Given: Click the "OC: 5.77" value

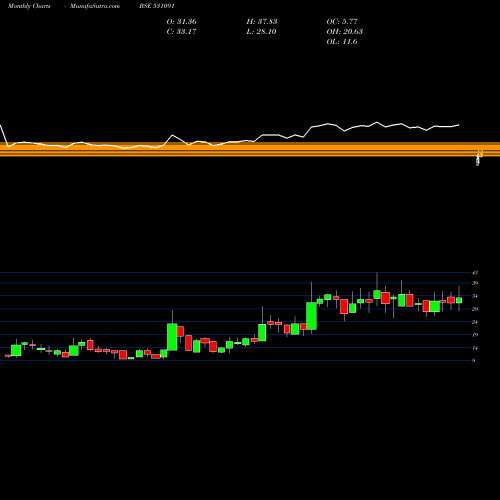Looking at the screenshot, I should (342, 22).
